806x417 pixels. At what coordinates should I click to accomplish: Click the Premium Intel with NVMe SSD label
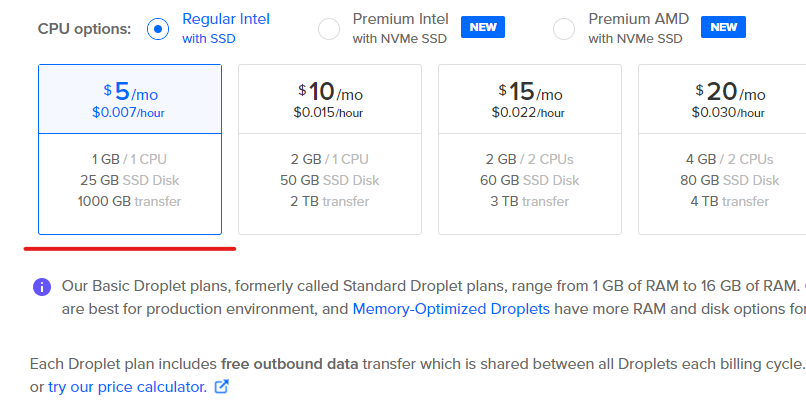400,29
